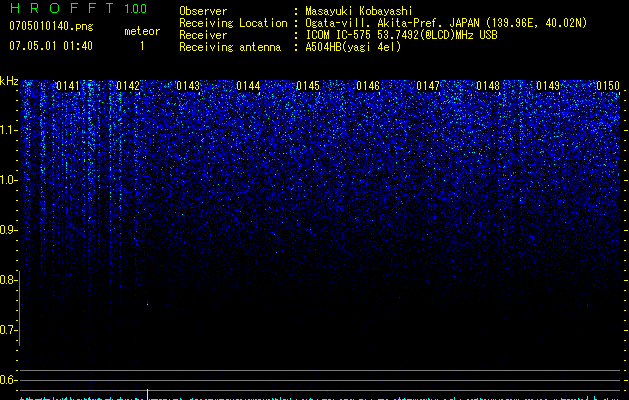Click the 0.7 frequency axis label
This screenshot has height=400, width=629.
(8, 330)
